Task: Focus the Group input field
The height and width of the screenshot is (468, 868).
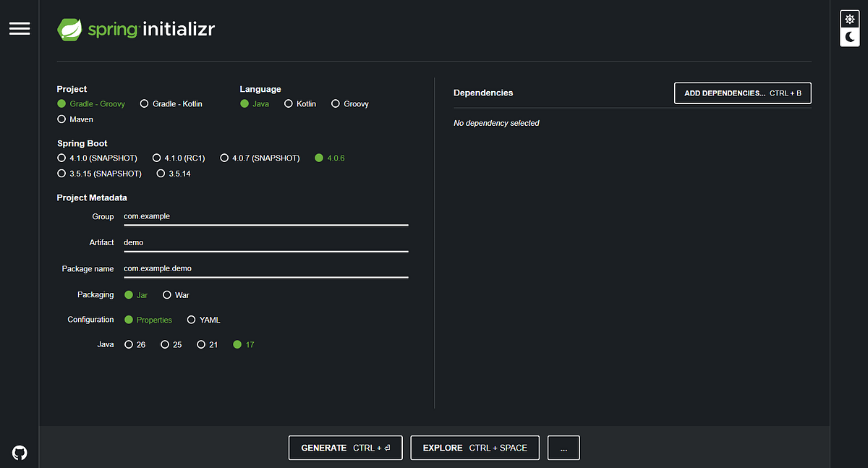Action: 266,216
